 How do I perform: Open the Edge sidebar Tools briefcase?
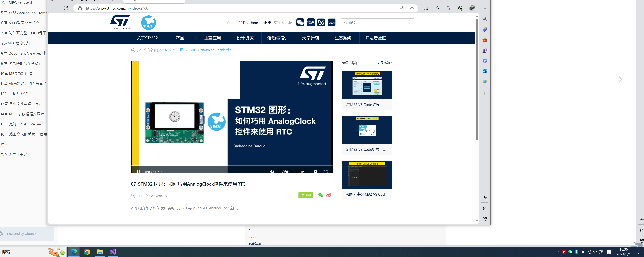coord(484,40)
